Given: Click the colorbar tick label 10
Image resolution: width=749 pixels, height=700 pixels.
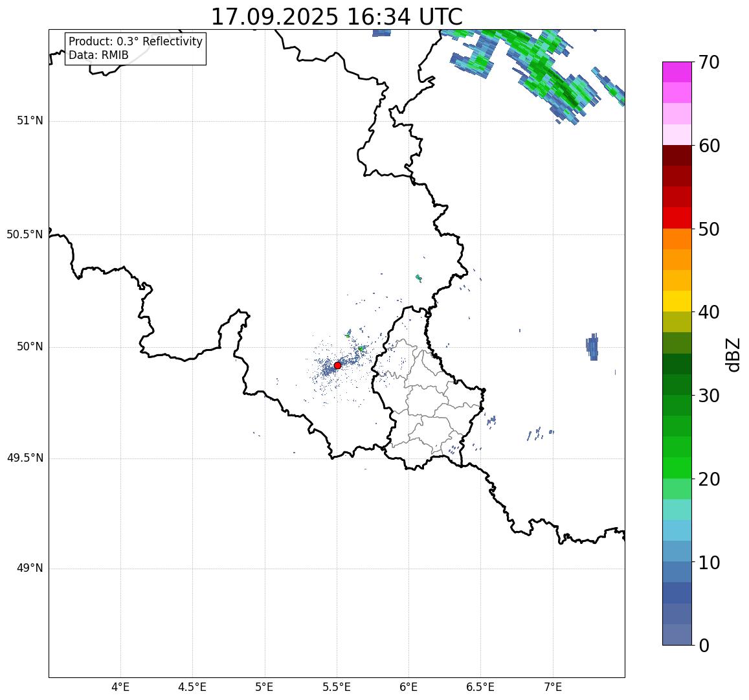Looking at the screenshot, I should (x=709, y=563).
